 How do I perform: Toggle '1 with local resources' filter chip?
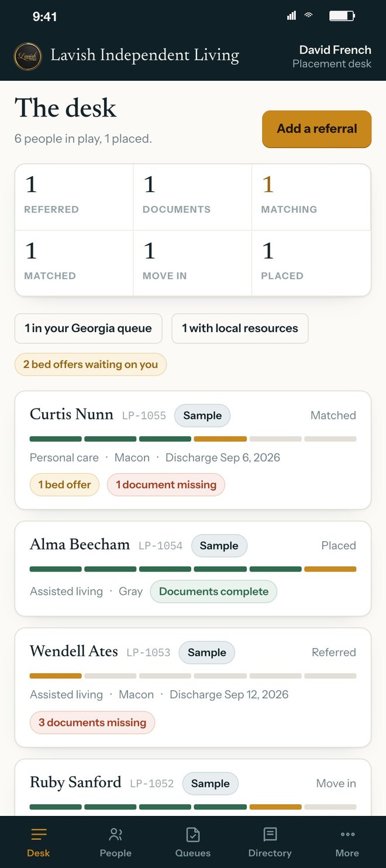click(240, 329)
